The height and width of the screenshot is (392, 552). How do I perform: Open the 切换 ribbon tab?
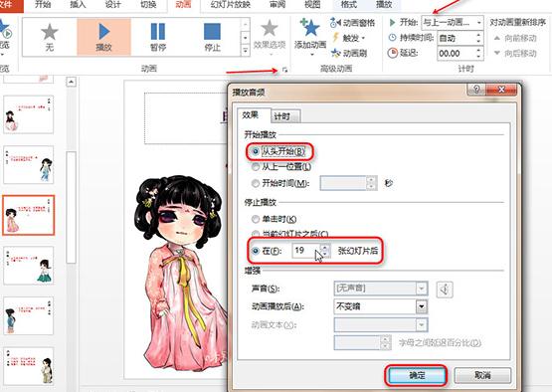(148, 5)
